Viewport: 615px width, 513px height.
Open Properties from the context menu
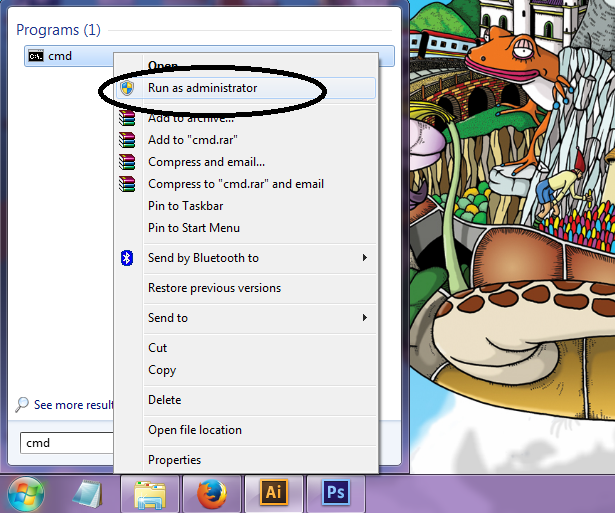click(x=246, y=459)
